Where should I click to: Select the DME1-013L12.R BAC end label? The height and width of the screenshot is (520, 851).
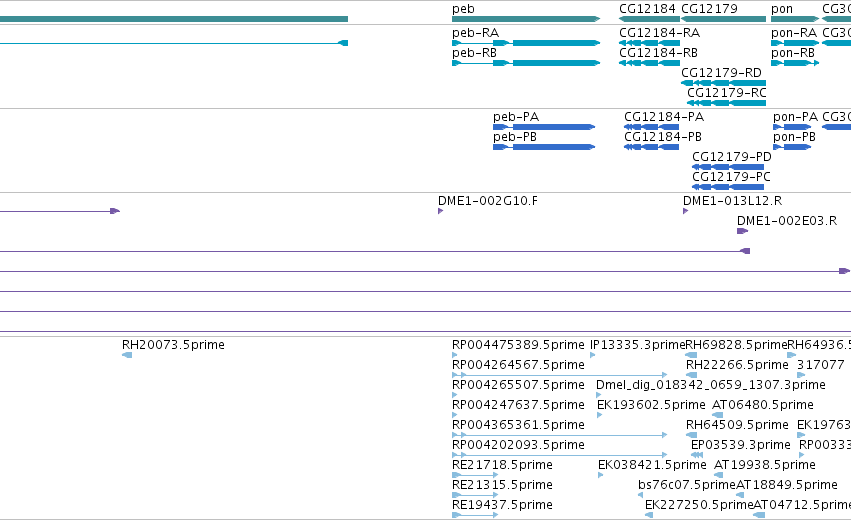[733, 201]
